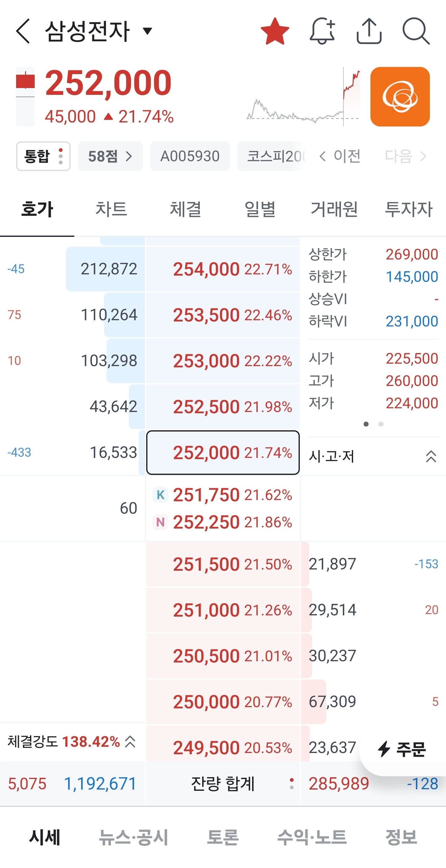Open the 통합 market selector
The image size is (446, 868).
pos(43,156)
